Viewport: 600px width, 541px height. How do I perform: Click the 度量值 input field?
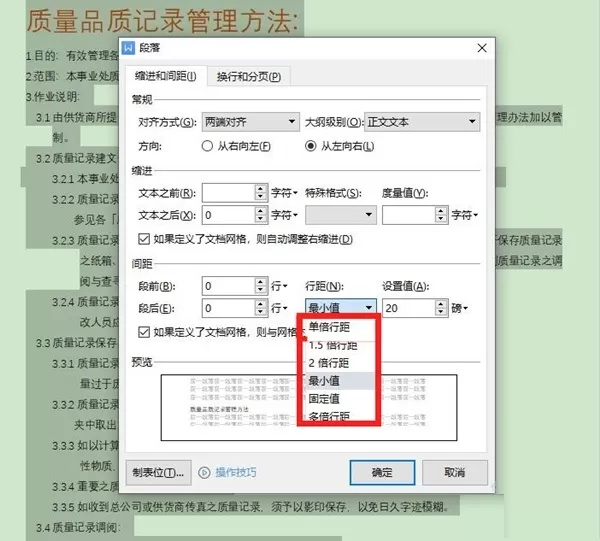coord(408,215)
